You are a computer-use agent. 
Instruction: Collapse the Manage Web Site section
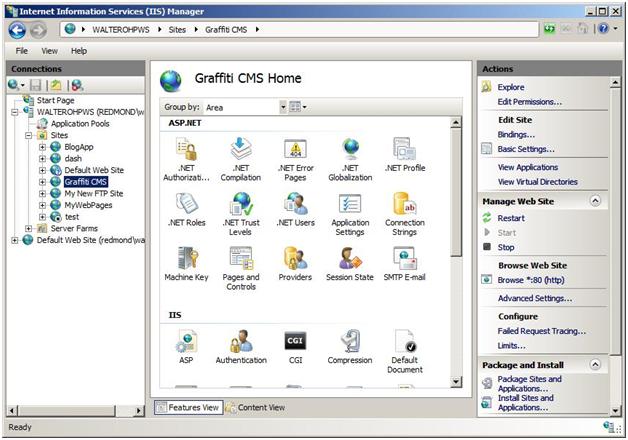tap(595, 201)
